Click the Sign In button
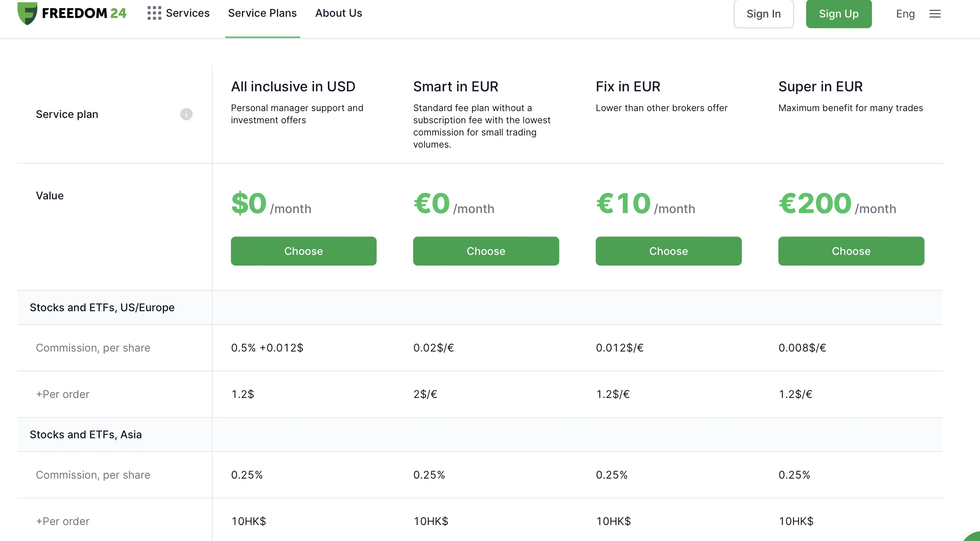 click(x=764, y=14)
